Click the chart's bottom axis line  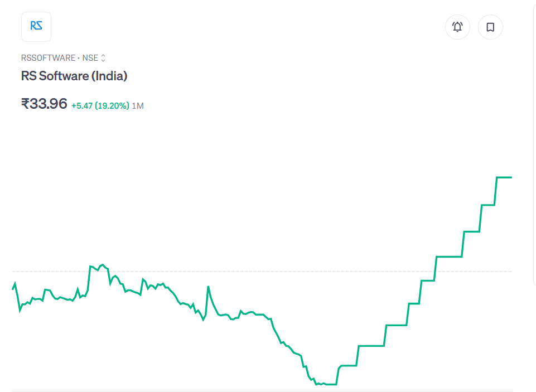(x=262, y=391)
